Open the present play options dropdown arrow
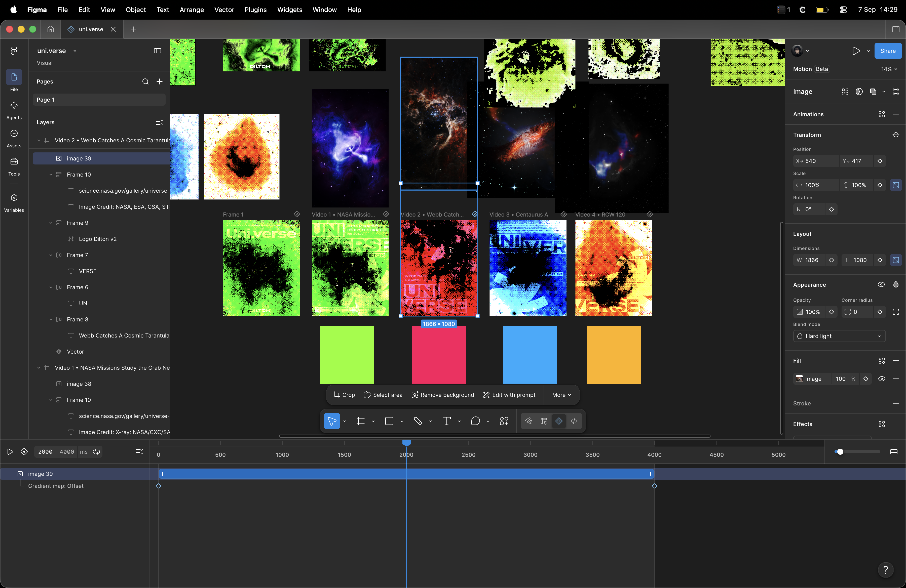This screenshot has height=588, width=906. [868, 51]
